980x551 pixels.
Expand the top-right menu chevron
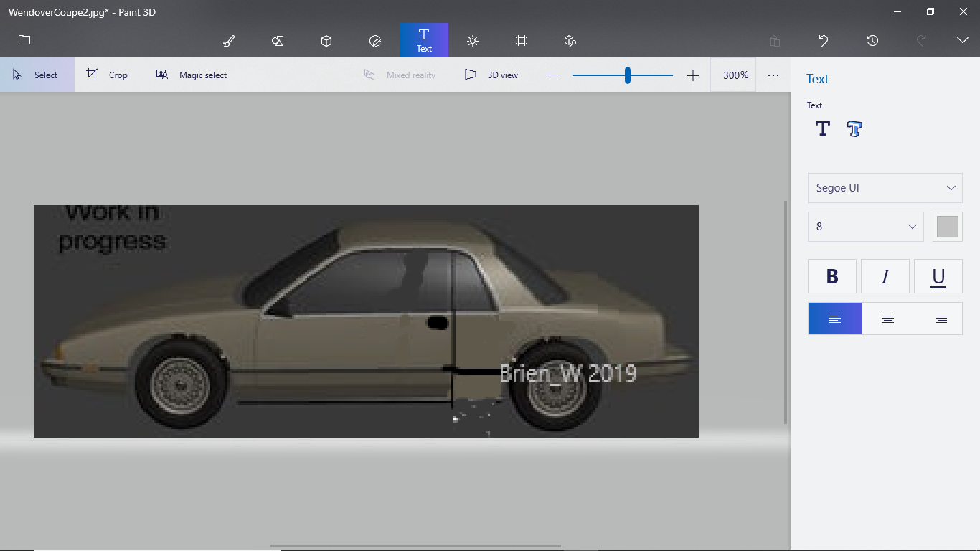point(963,41)
